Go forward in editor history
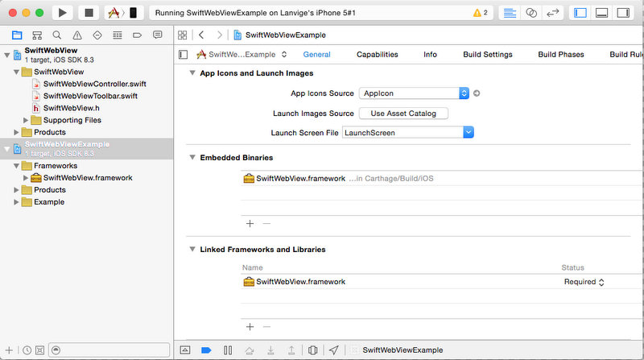Viewport: 644px width, 360px height. [x=219, y=35]
